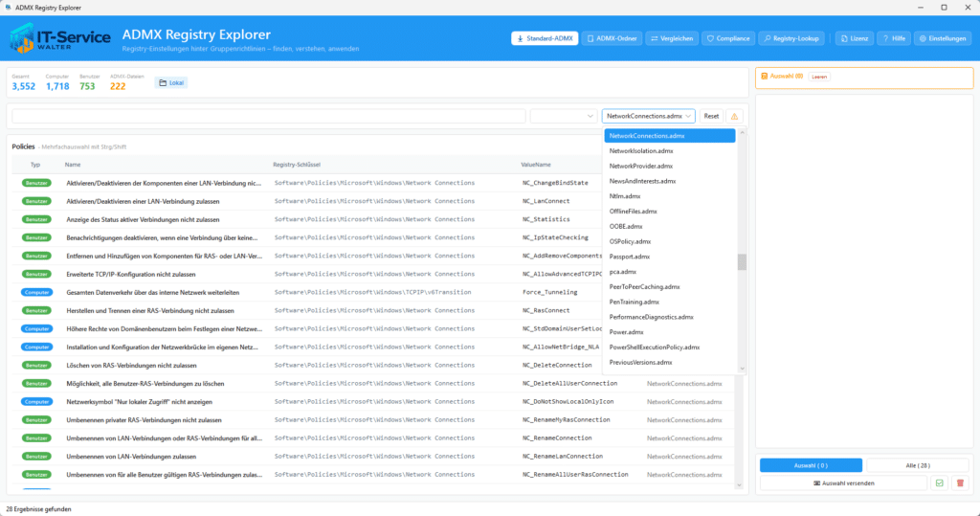Viewport: 980px width, 516px height.
Task: Select Ntlm.admx entry
Action: (x=669, y=195)
